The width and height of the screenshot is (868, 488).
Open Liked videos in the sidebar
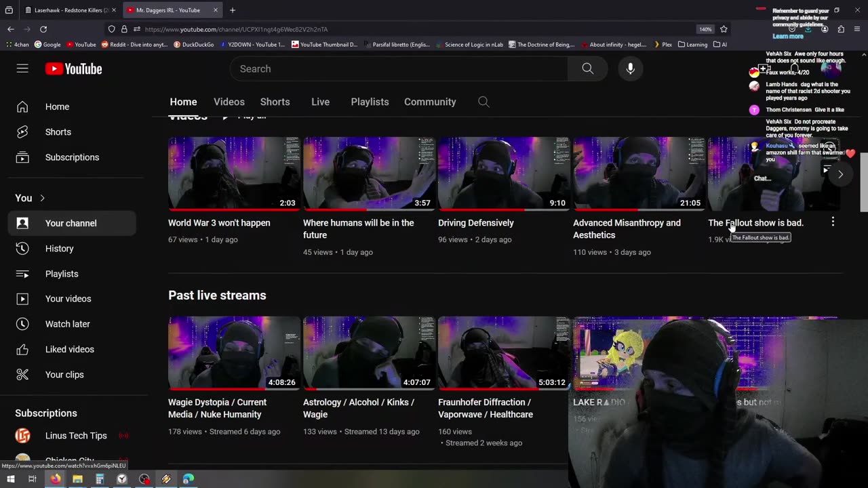72,349
